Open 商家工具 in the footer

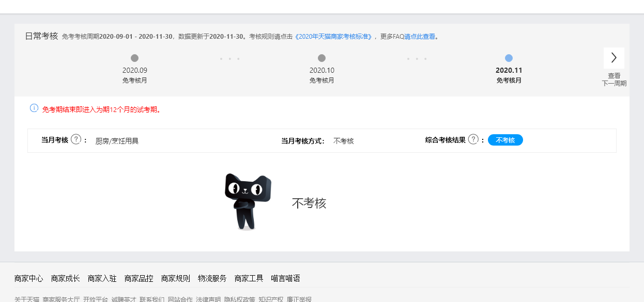coord(249,278)
